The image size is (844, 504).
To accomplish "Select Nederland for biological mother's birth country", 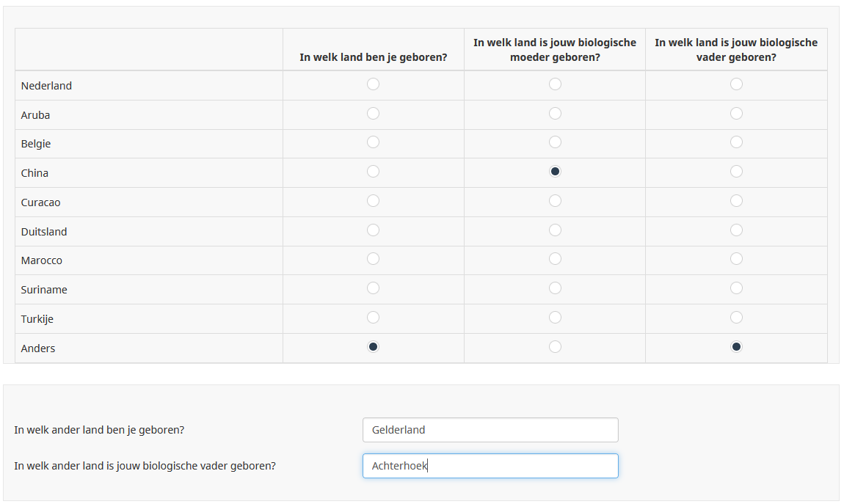I will (x=555, y=84).
